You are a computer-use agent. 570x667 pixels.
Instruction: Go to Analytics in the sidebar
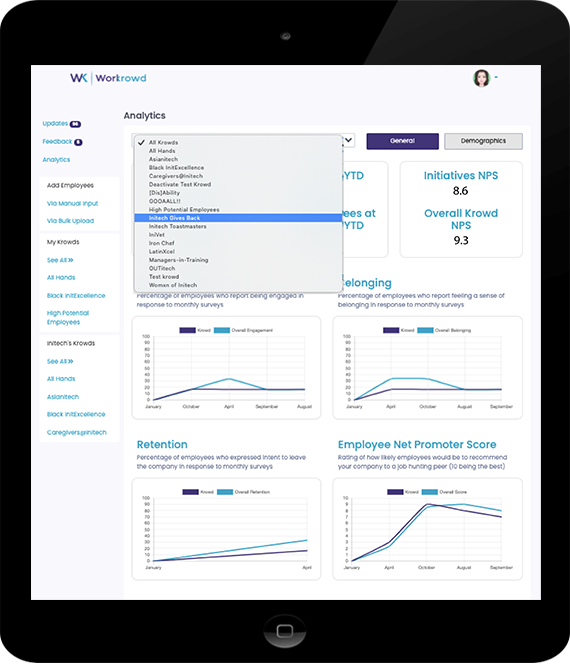click(x=56, y=160)
